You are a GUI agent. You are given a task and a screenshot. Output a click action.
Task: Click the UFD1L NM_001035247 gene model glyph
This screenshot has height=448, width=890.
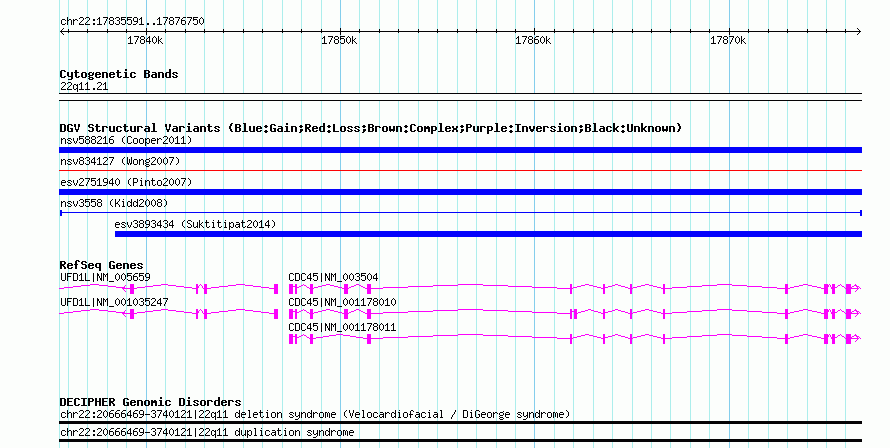click(x=169, y=313)
